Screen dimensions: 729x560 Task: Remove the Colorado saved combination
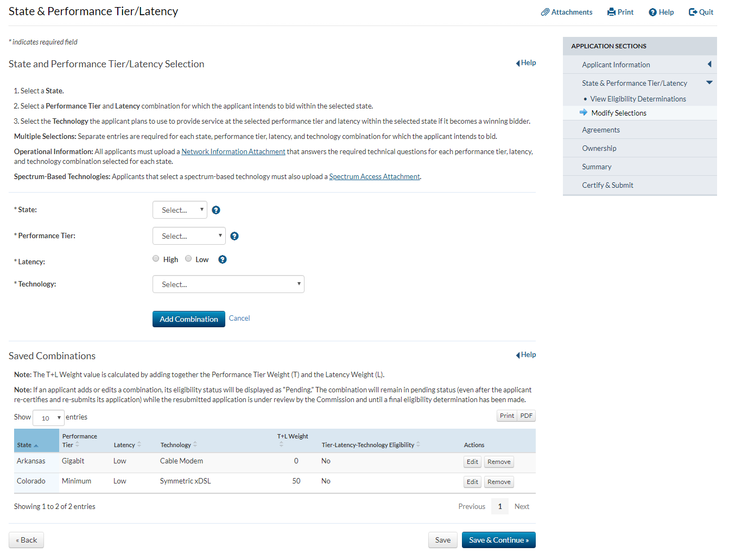click(499, 482)
